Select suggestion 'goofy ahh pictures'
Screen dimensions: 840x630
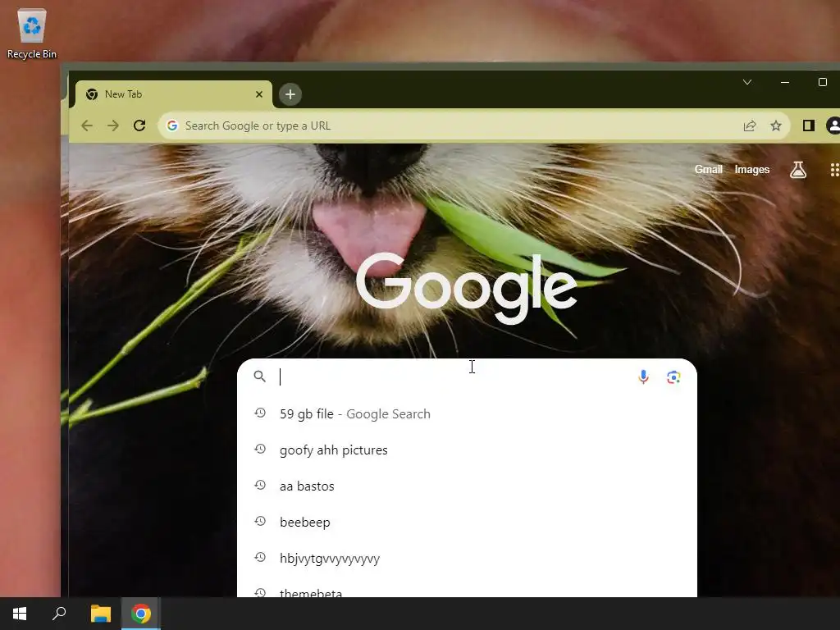[467, 450]
